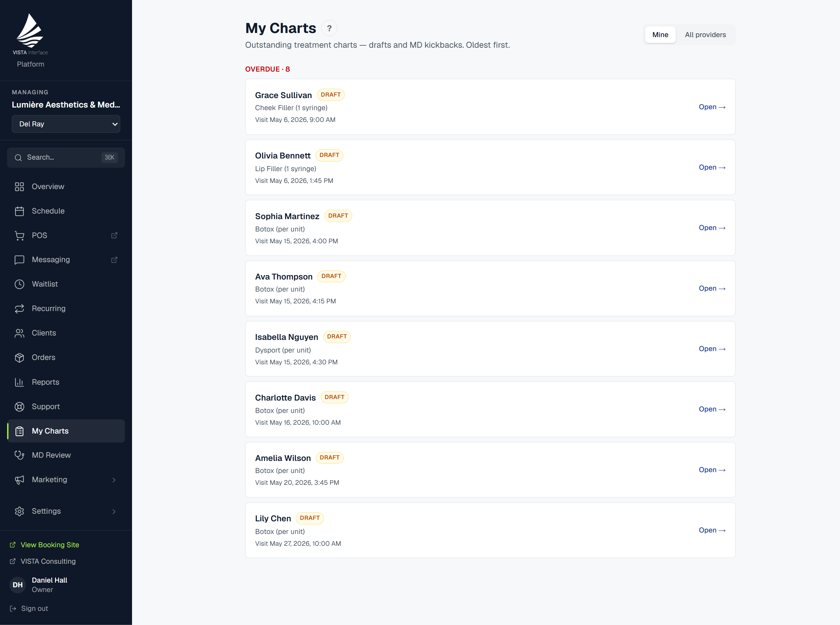The height and width of the screenshot is (625, 840).
Task: Click the Schedule calendar icon
Action: click(19, 211)
